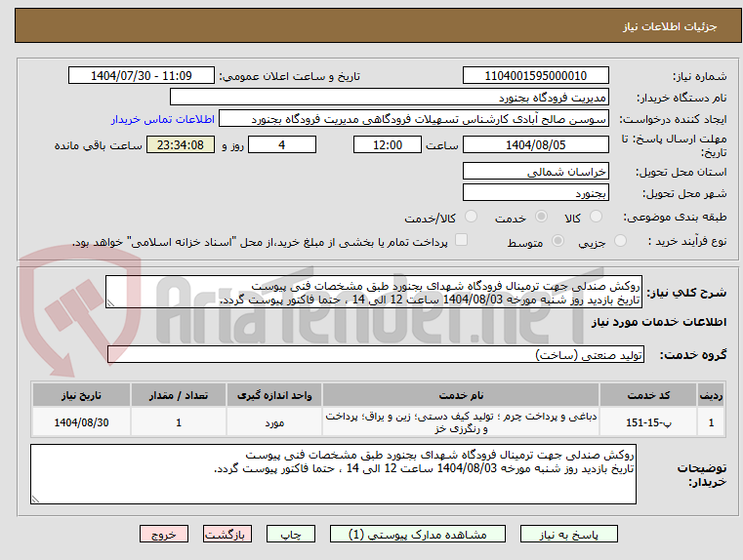This screenshot has width=743, height=560.
Task: Click the نام خدمت column header
Action: [x=461, y=395]
